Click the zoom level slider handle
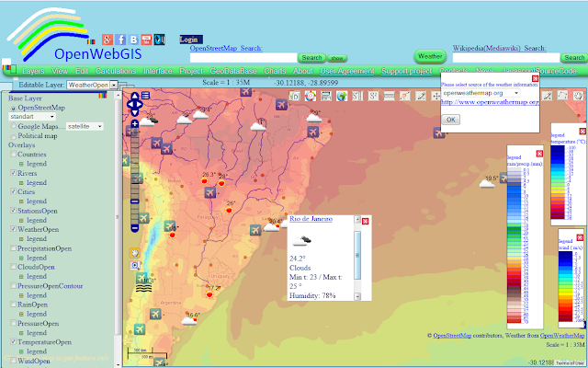The image size is (588, 368). pyautogui.click(x=135, y=201)
